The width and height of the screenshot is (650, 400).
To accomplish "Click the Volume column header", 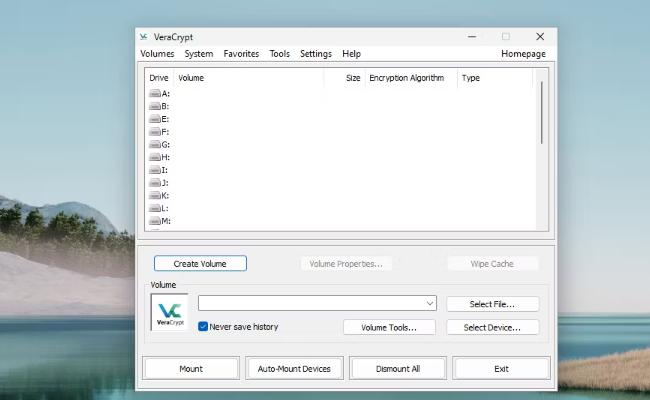I will click(249, 78).
